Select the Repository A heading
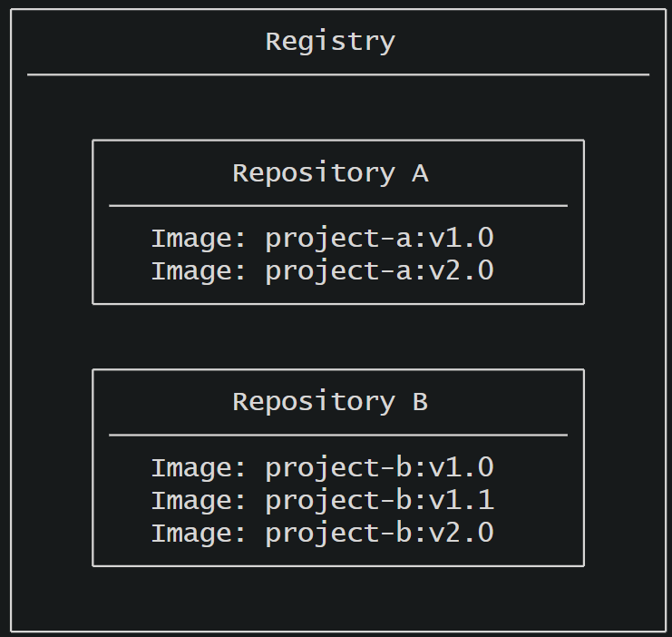Screen dimensions: 672x637 (x=330, y=173)
